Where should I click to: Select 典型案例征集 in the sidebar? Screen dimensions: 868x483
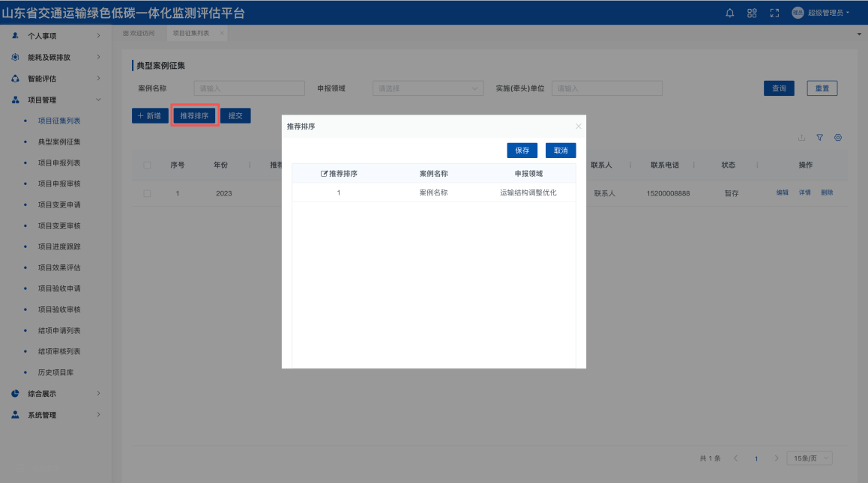click(x=59, y=142)
